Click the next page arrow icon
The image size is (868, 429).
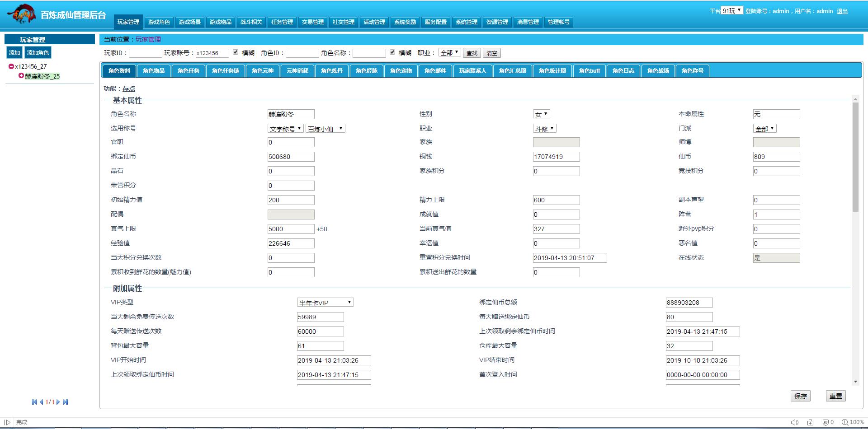[x=58, y=402]
